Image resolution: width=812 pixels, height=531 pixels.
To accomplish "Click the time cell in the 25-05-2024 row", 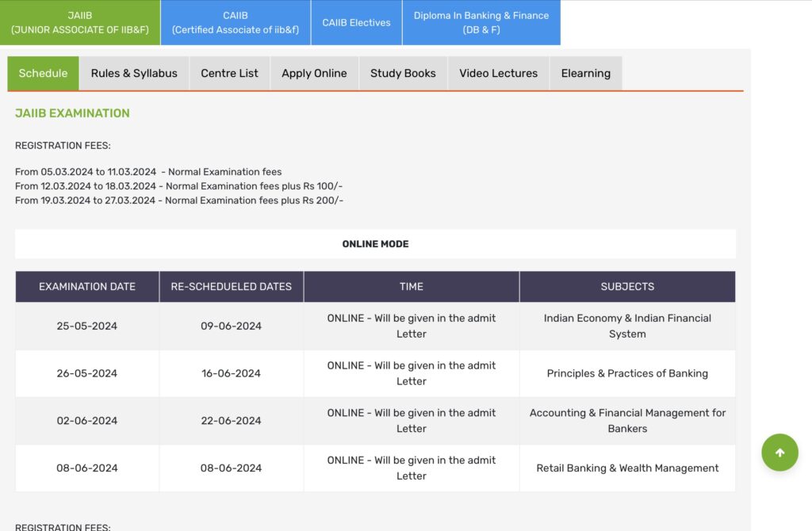I will click(412, 326).
